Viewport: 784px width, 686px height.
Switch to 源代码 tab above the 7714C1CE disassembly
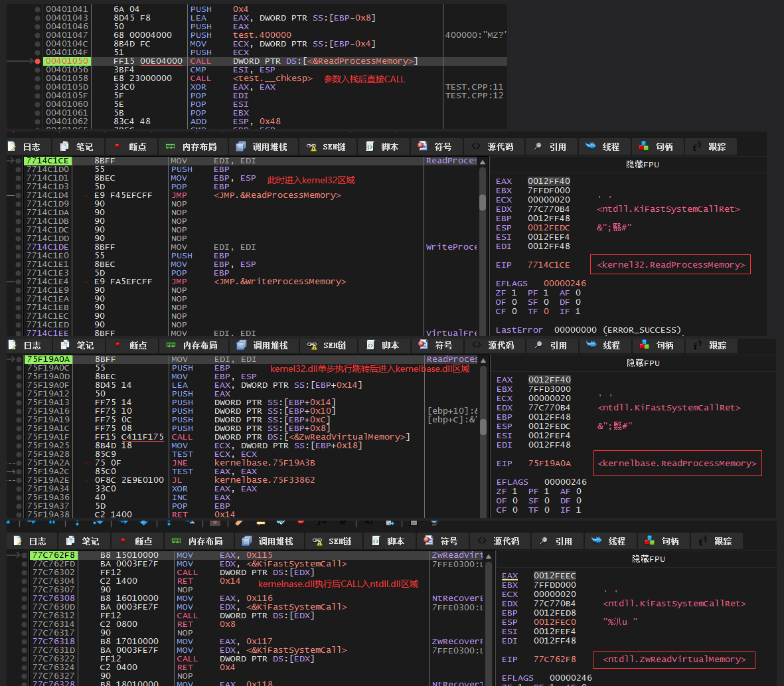(493, 147)
